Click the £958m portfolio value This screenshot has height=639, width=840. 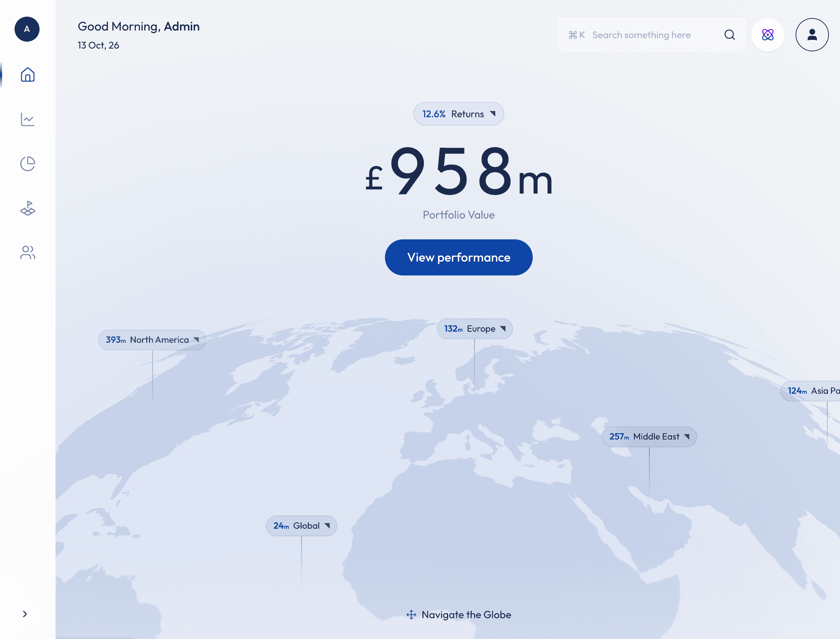(458, 171)
